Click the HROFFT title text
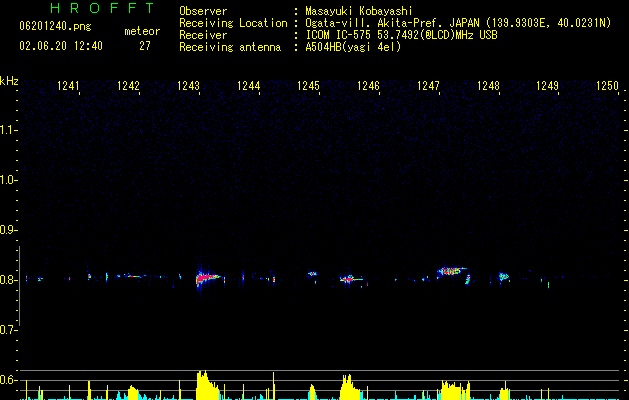This screenshot has height=400, width=629. click(102, 8)
